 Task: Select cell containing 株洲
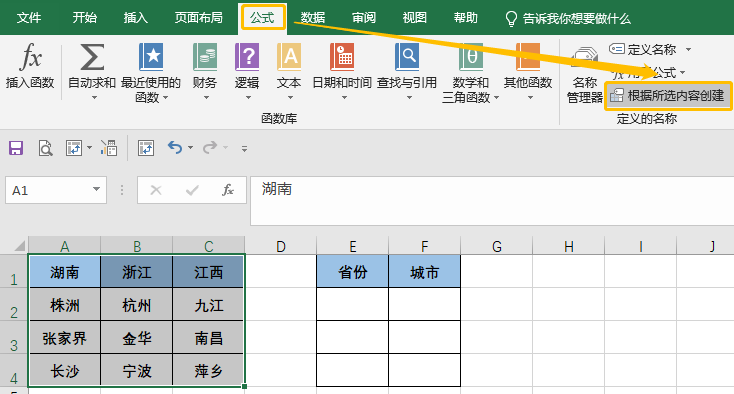[x=65, y=304]
